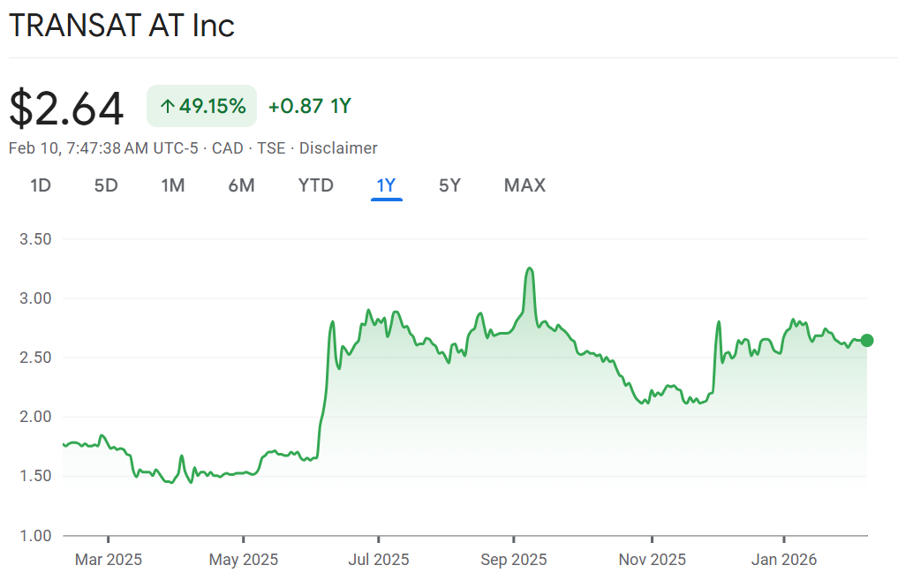Viewport: 898px width, 588px height.
Task: Click the active 1Y range tab
Action: point(386,185)
